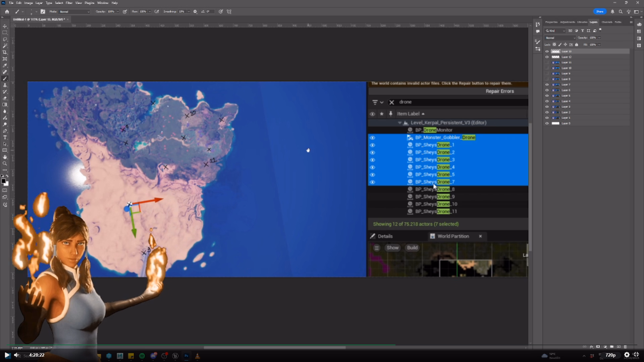Toggle visibility of Layer 0
Viewport: 644px width, 362px height.
pos(547,123)
